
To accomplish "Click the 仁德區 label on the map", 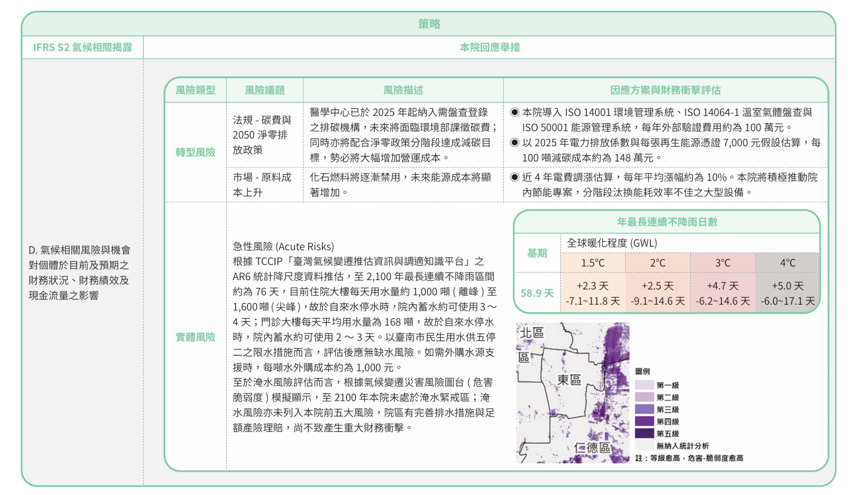I will (593, 448).
